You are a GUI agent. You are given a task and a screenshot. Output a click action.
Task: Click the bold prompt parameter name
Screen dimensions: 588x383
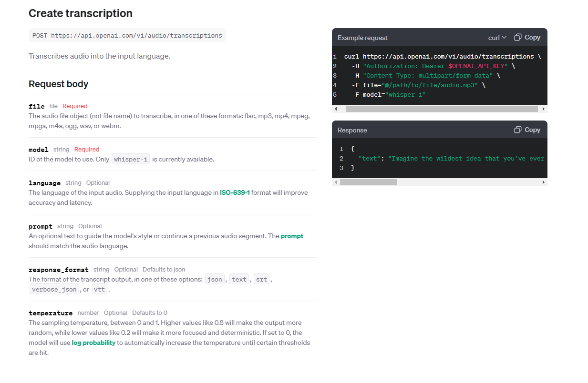pyautogui.click(x=41, y=227)
